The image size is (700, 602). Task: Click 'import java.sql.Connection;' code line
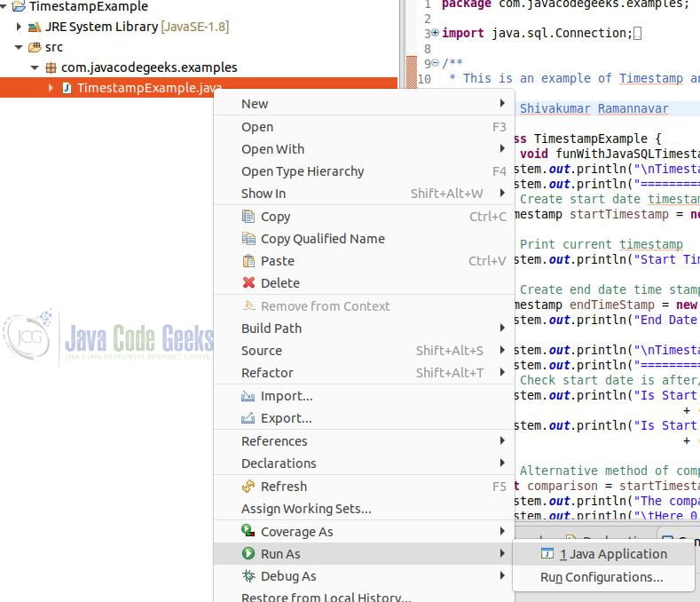(x=537, y=33)
